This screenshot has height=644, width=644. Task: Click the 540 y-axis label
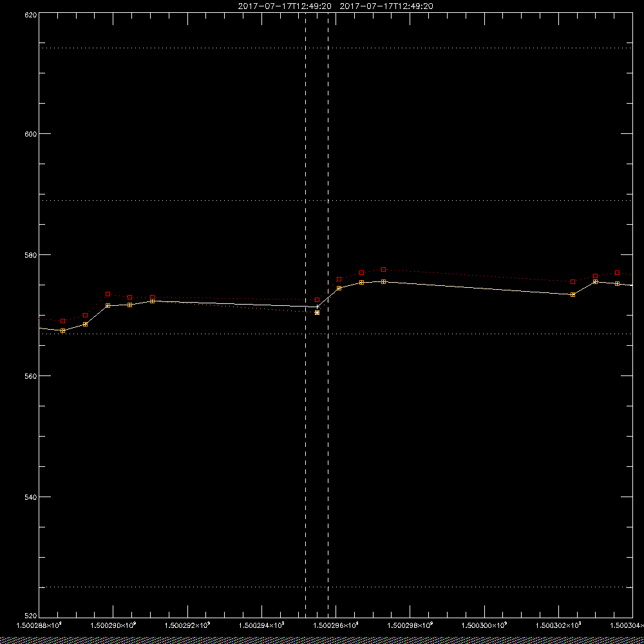[x=31, y=497]
